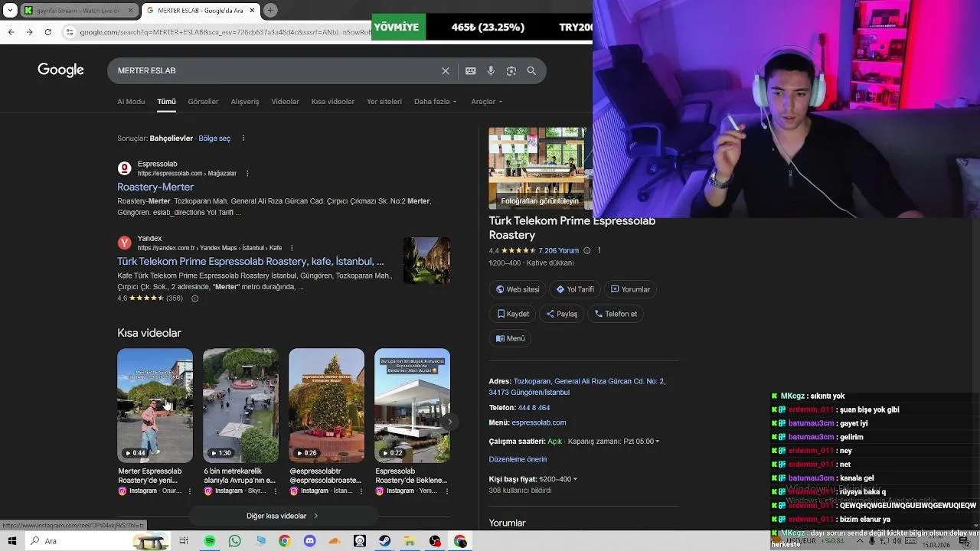The image size is (980, 551).
Task: Play the @espressolabtr short video
Action: point(326,406)
